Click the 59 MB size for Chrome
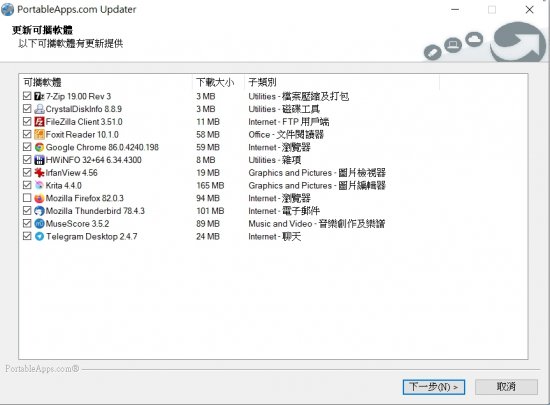Screen dimensions: 550x405 [x=208, y=147]
